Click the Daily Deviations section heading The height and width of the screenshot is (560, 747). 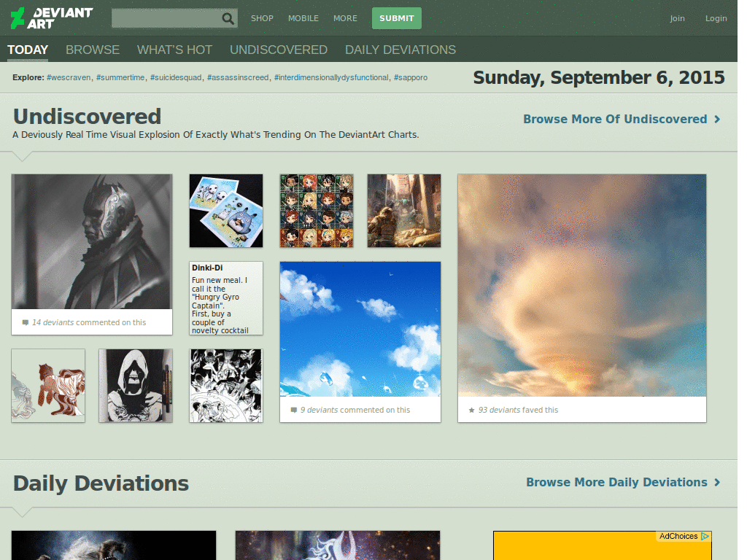click(101, 483)
